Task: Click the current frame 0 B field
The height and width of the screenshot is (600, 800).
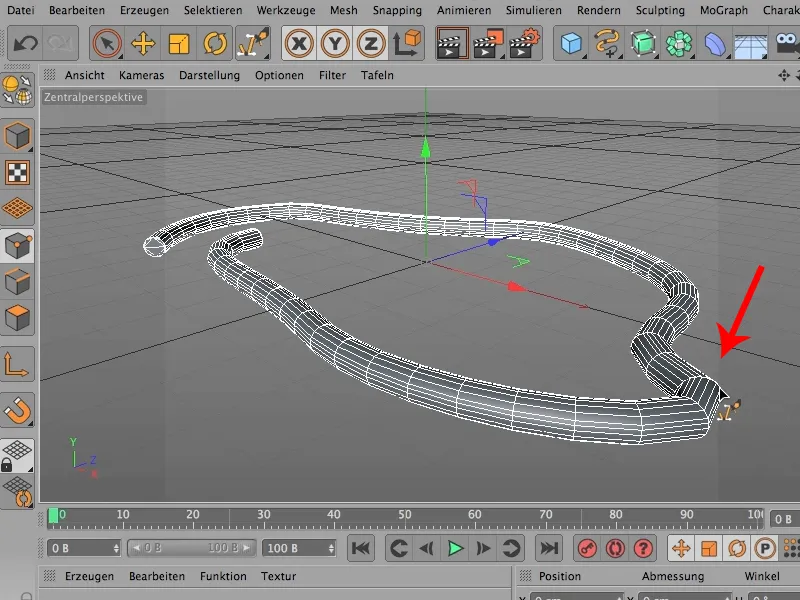Action: click(84, 548)
